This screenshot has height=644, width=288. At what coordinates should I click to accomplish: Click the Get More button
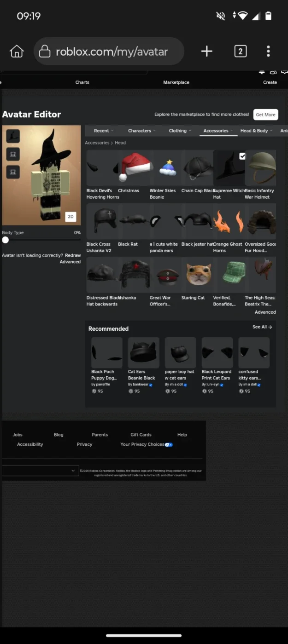(266, 115)
